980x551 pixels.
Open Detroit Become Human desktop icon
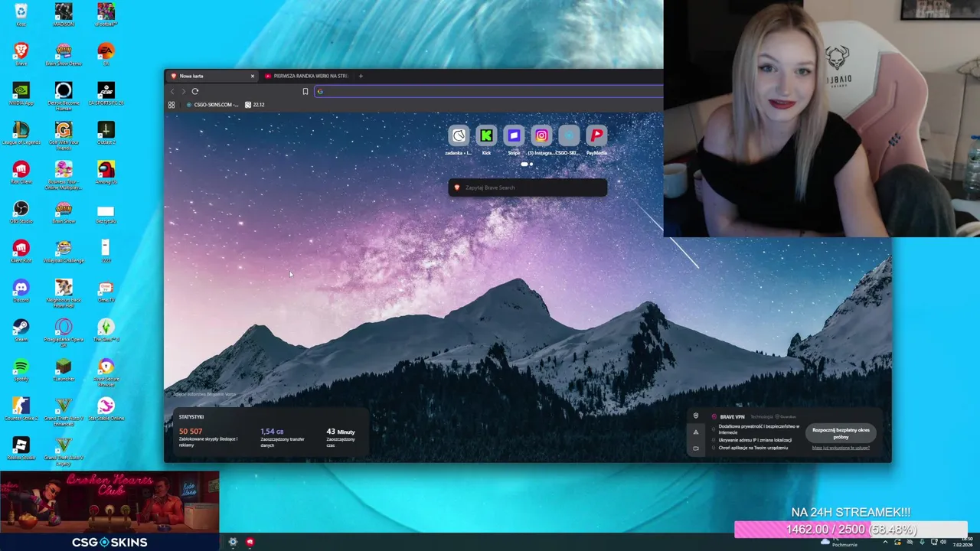64,95
